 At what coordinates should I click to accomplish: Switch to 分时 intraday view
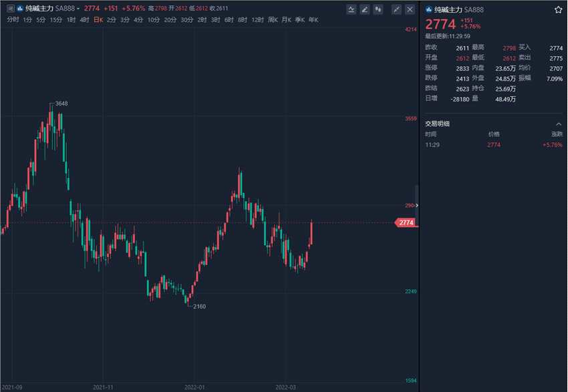coord(13,20)
